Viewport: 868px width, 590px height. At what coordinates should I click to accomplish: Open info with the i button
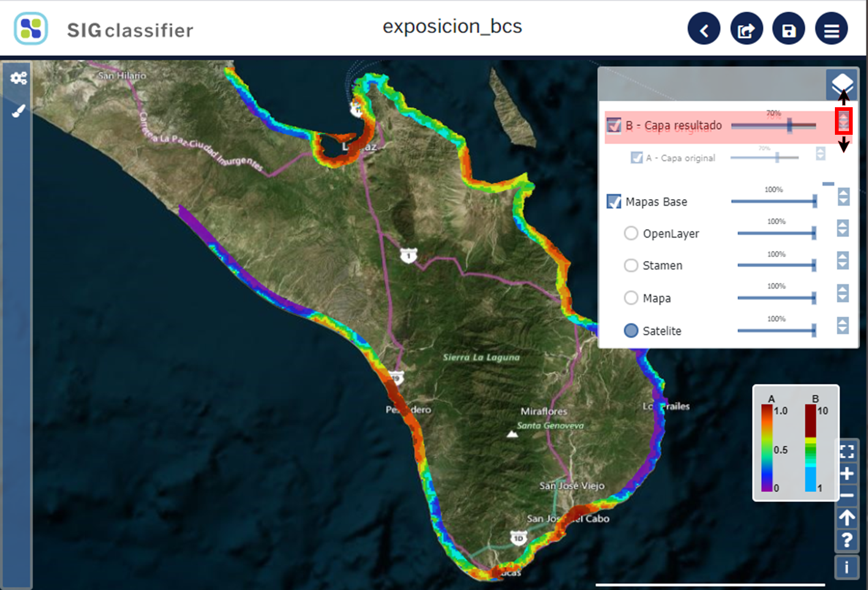(x=847, y=567)
